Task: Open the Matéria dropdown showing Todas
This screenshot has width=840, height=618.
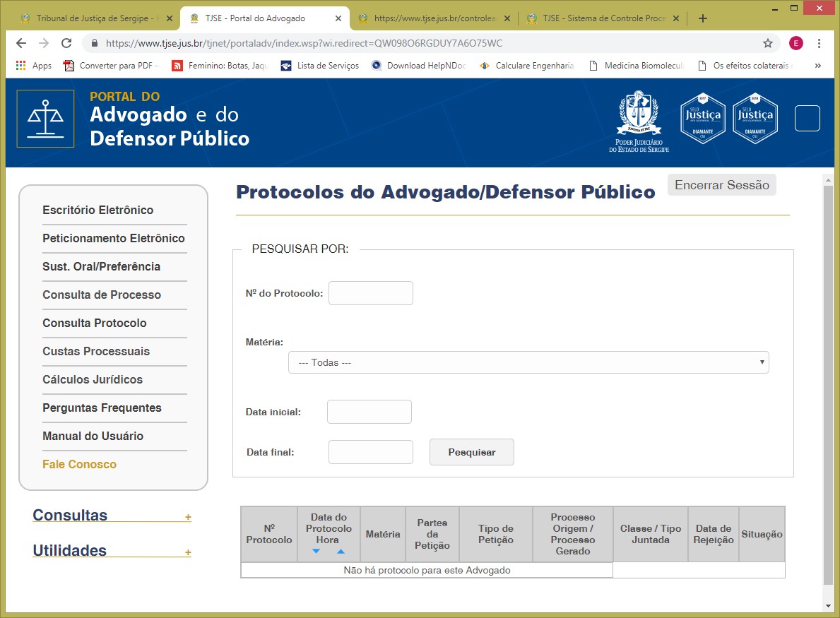Action: (528, 362)
